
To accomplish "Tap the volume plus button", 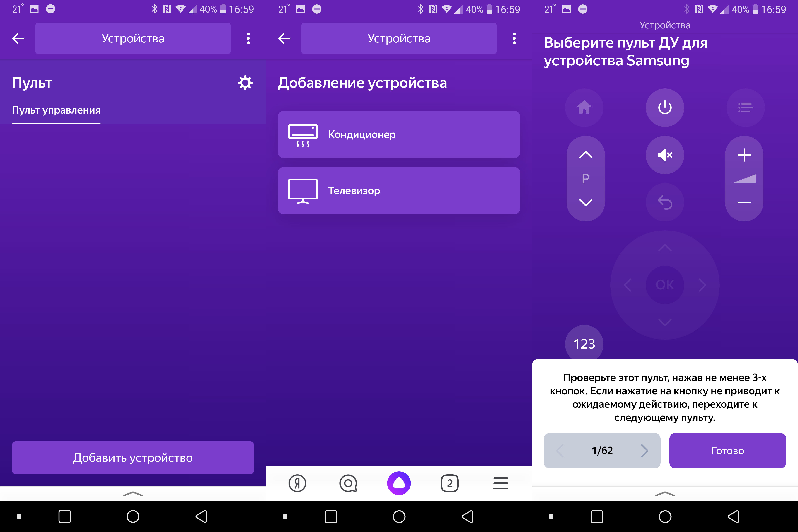I will tap(744, 155).
